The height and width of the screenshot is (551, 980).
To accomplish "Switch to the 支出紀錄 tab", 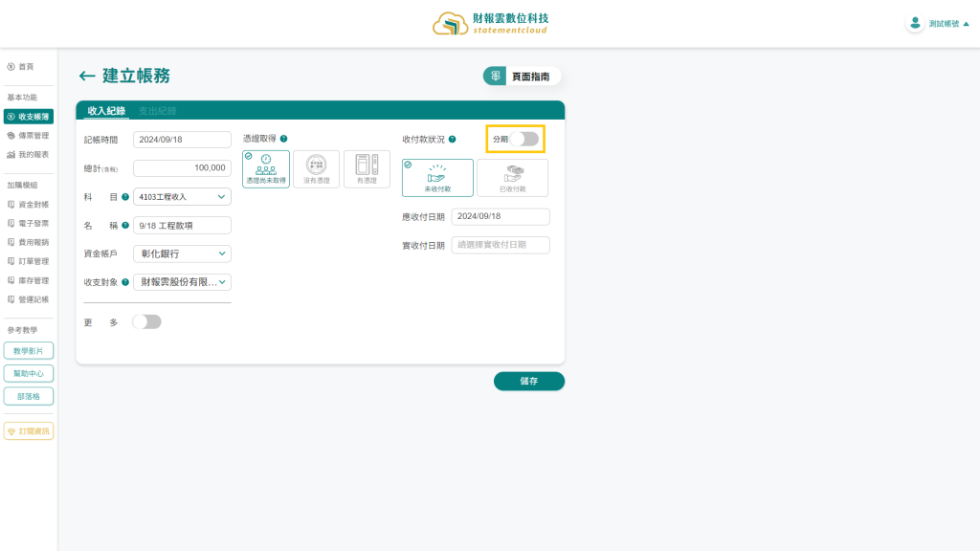I will [158, 111].
